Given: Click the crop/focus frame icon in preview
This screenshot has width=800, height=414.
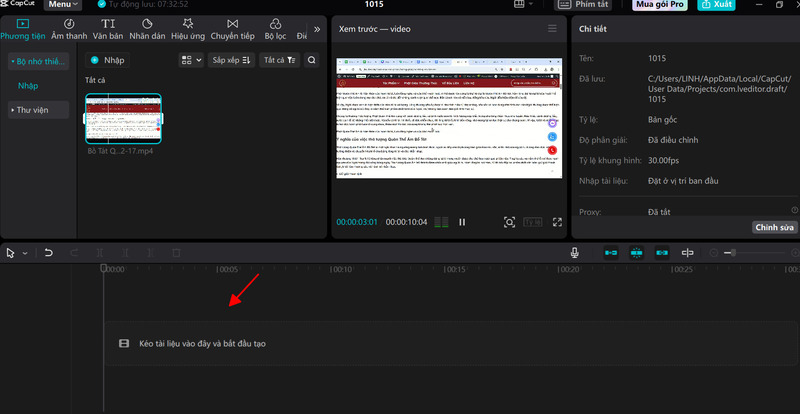Looking at the screenshot, I should click(509, 221).
